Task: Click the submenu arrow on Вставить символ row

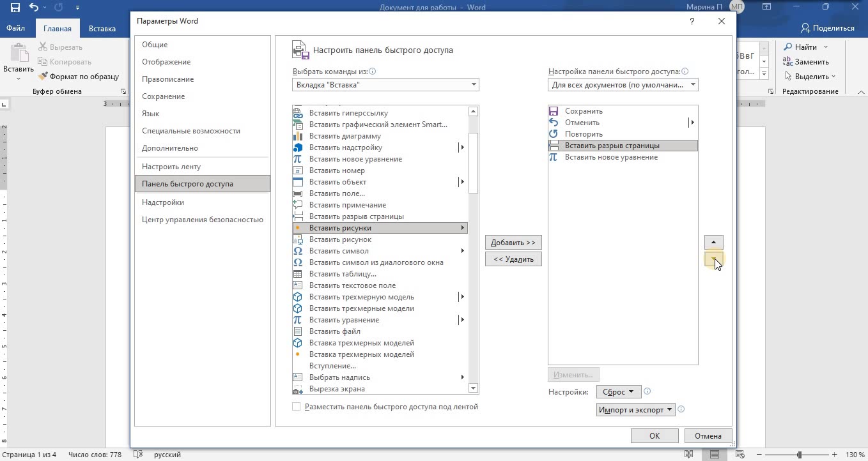Action: [462, 251]
